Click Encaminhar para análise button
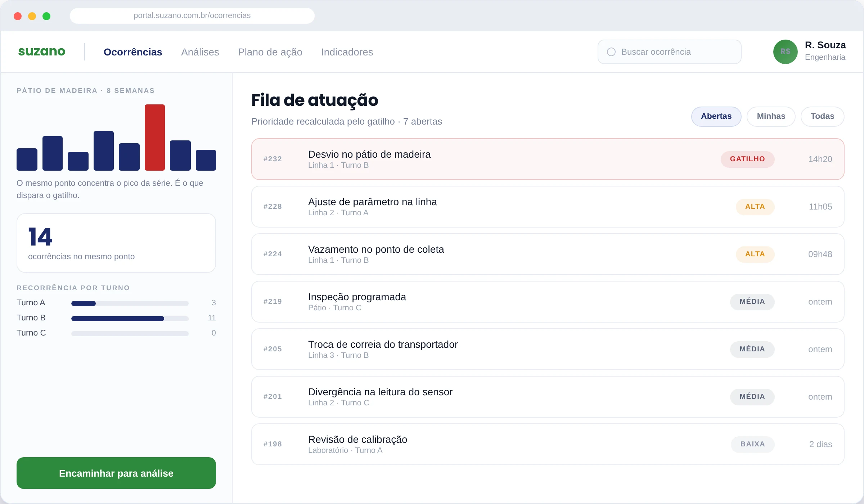864x504 pixels. (116, 473)
